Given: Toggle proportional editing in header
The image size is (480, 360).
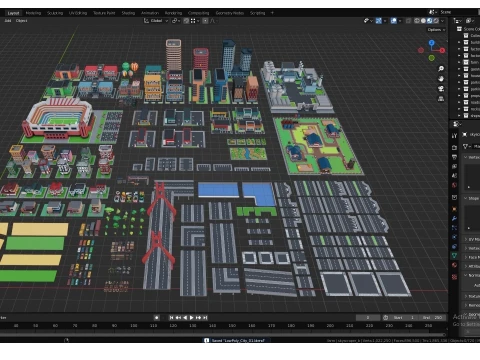Looking at the screenshot, I should pos(205,21).
